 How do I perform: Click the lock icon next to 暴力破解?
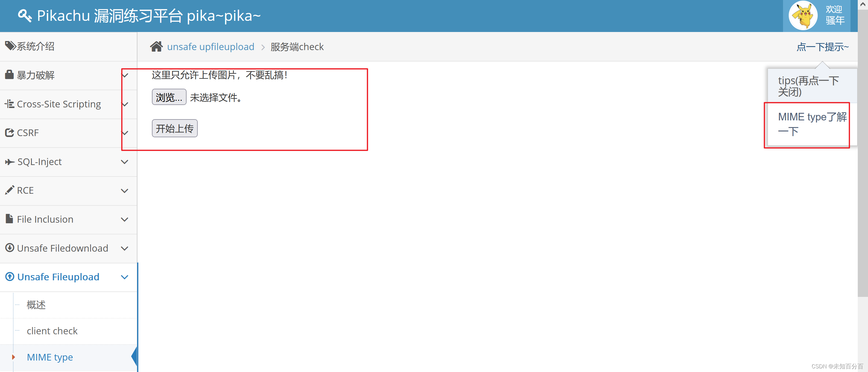9,75
